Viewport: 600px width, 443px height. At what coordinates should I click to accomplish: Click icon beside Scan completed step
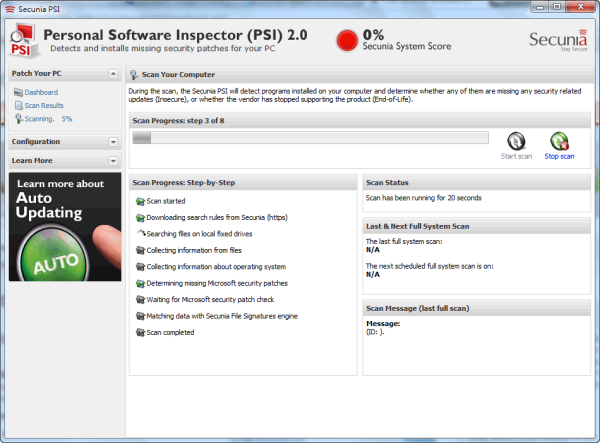coord(140,333)
